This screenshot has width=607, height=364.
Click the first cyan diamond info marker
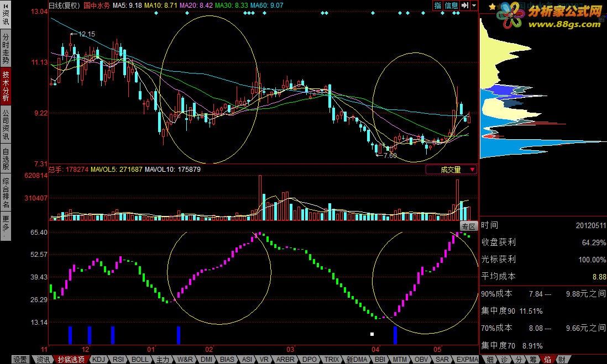coord(156,13)
